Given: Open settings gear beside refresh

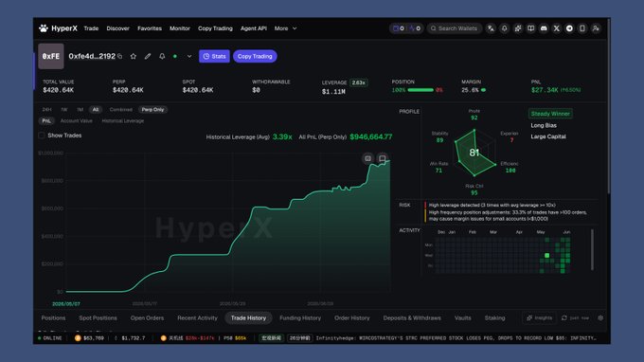Looking at the screenshot, I should click(600, 318).
